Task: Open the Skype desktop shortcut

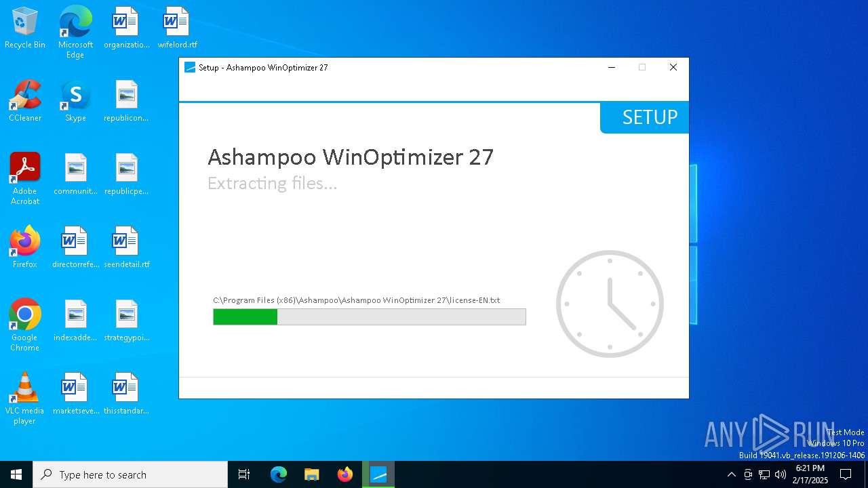Action: 75,101
